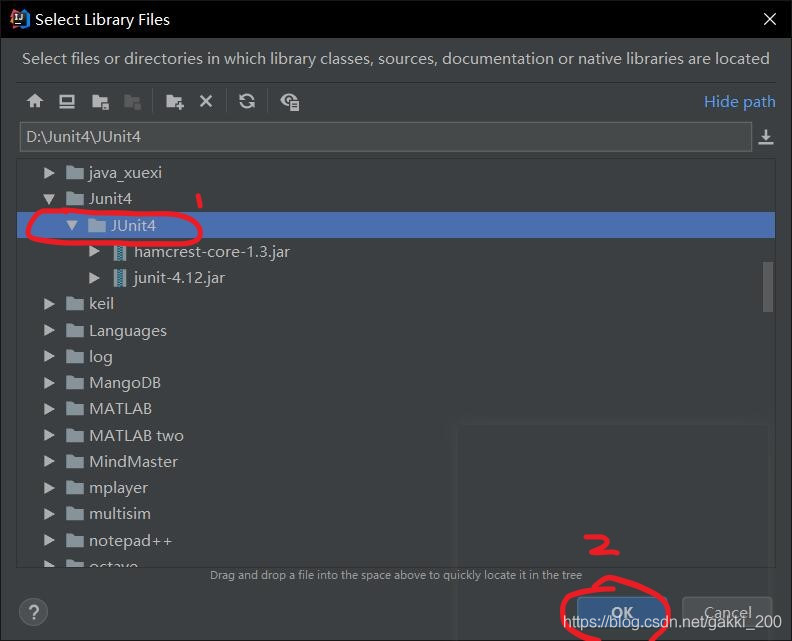
Task: Expand the multisim folder
Action: [49, 514]
